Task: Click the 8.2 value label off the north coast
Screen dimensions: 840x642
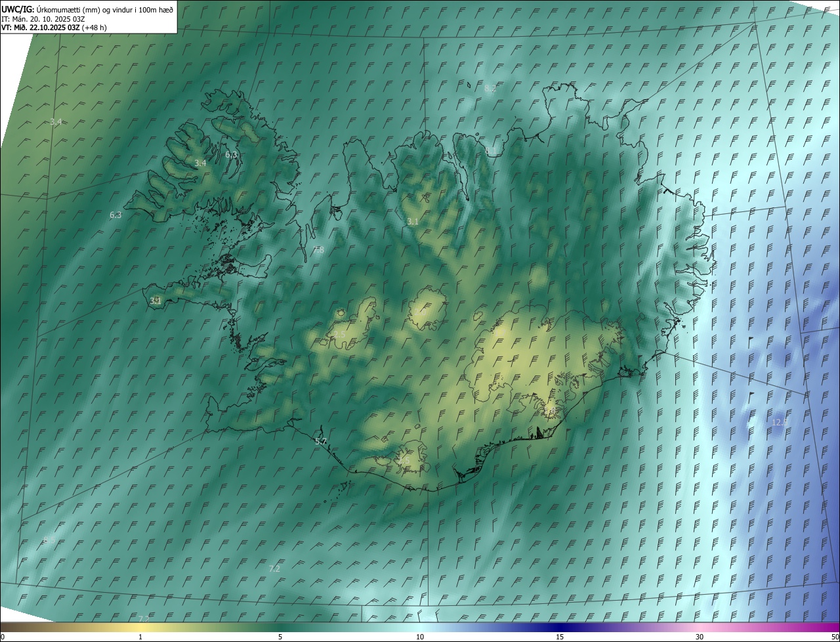Action: pos(490,88)
